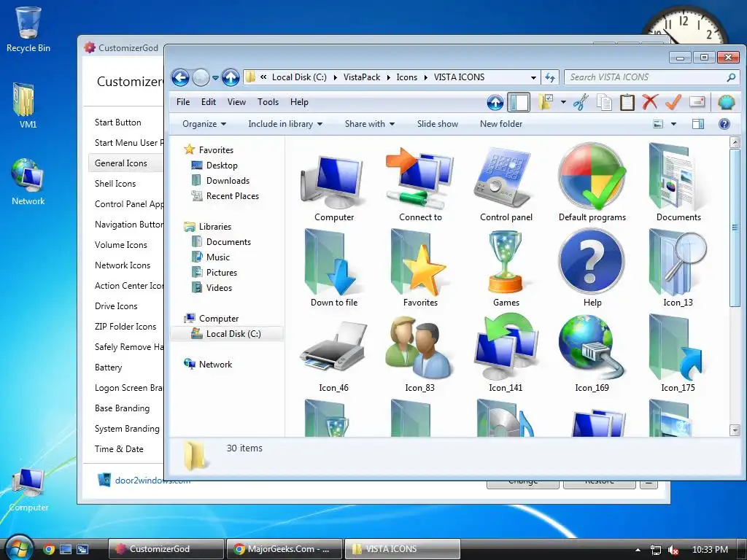747x560 pixels.
Task: Select General Icons in CustomizerGod
Action: (125, 163)
